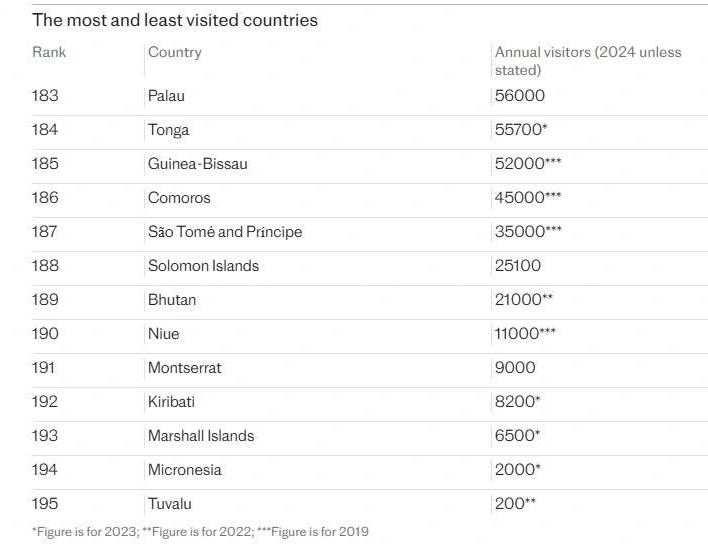The height and width of the screenshot is (548, 708).
Task: Select the Kiribati country cell
Action: click(171, 402)
